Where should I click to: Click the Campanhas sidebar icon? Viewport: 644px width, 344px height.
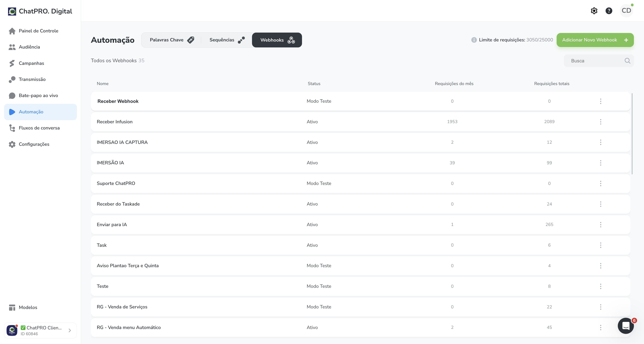(12, 63)
